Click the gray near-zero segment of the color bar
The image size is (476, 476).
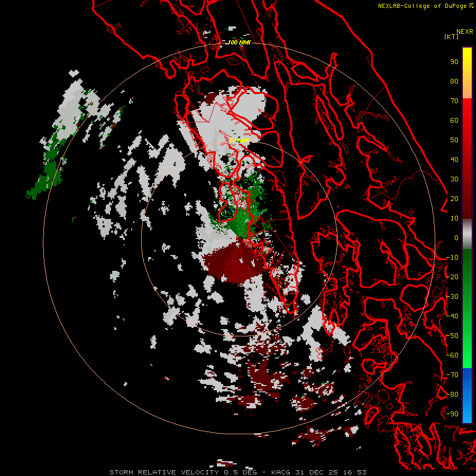(467, 234)
